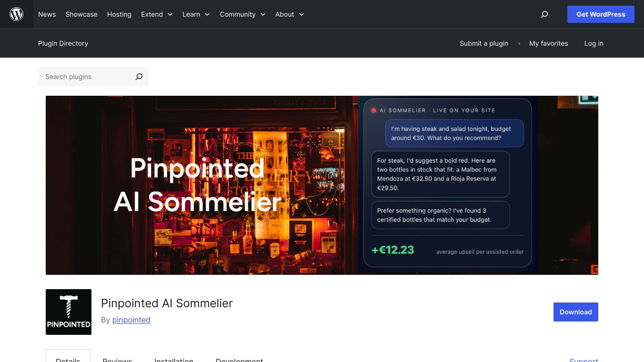Image resolution: width=644 pixels, height=362 pixels.
Task: Open the Showcase page
Action: (81, 14)
